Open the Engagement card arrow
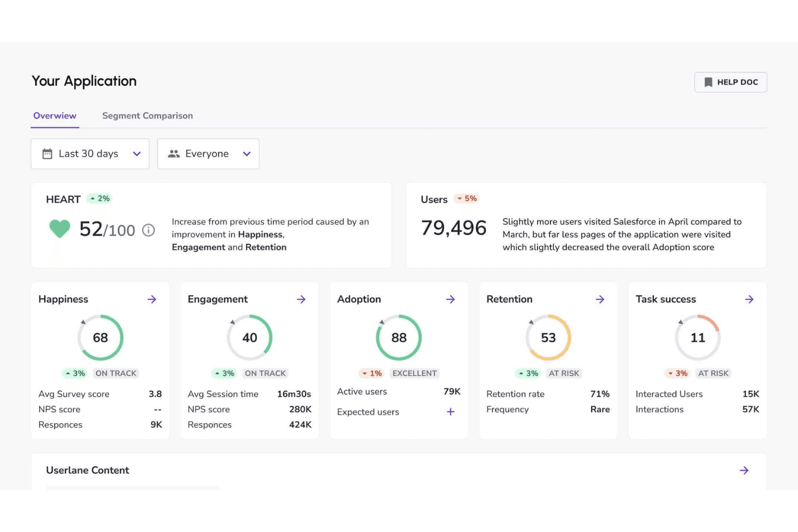The image size is (798, 532). click(301, 299)
